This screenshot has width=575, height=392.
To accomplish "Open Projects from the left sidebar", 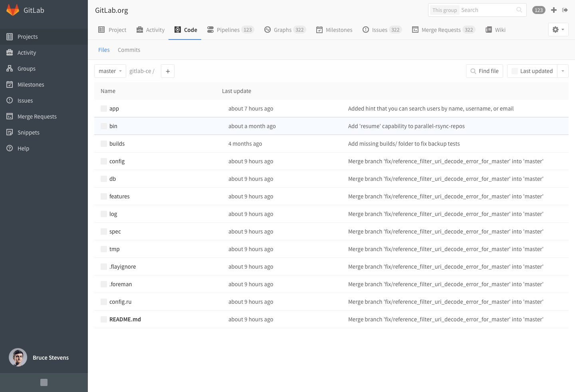I will pyautogui.click(x=28, y=36).
